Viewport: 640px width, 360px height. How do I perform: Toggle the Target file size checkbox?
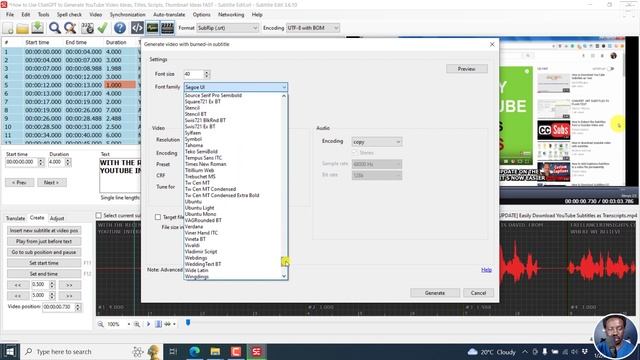(x=158, y=217)
